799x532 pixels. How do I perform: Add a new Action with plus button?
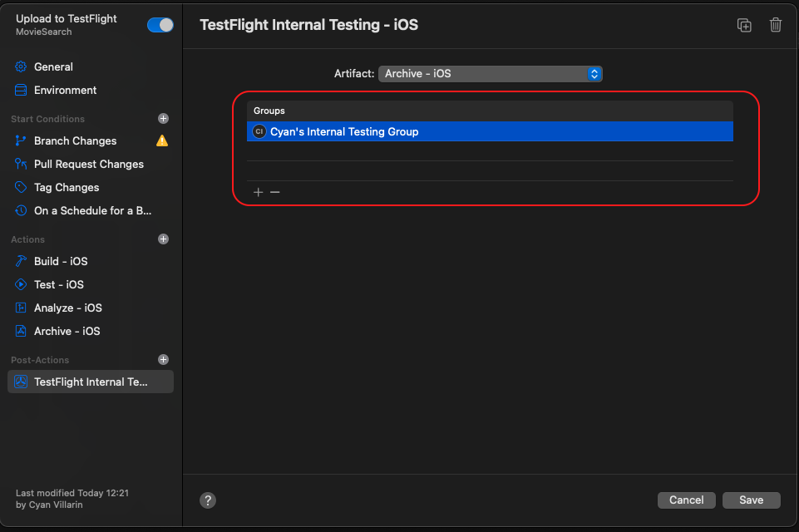163,239
